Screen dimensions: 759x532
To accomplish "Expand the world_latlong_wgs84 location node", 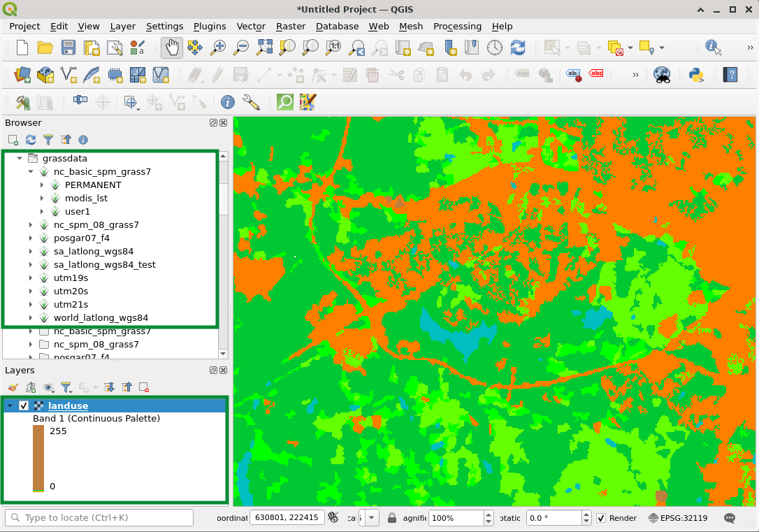I will pos(31,318).
